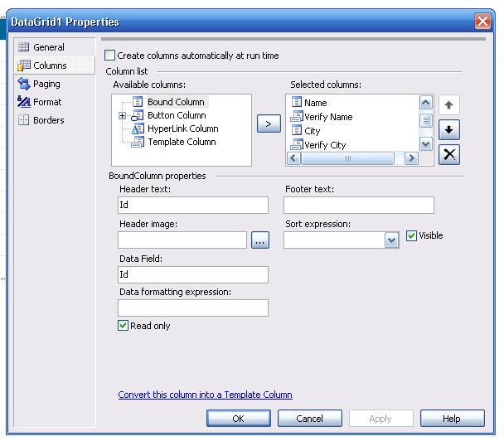The image size is (504, 441).
Task: Click Convert this column into a Template Column
Action: [x=205, y=395]
